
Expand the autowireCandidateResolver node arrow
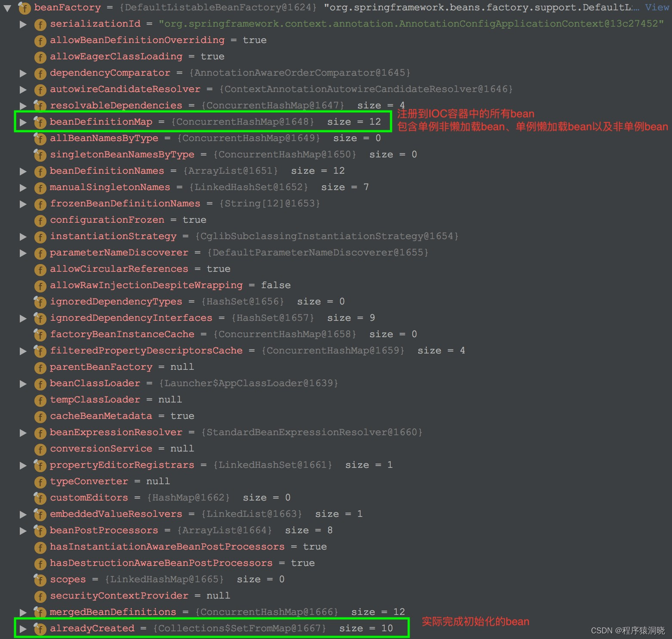pos(23,90)
